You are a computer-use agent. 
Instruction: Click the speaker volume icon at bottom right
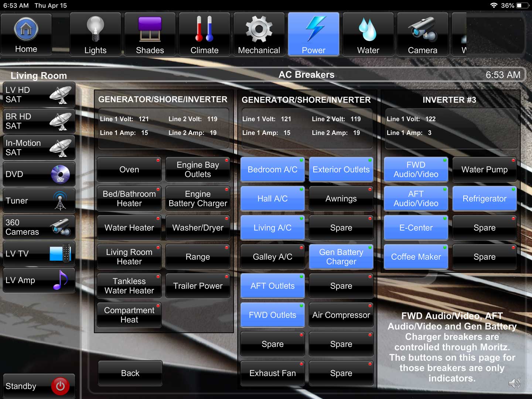click(x=514, y=383)
